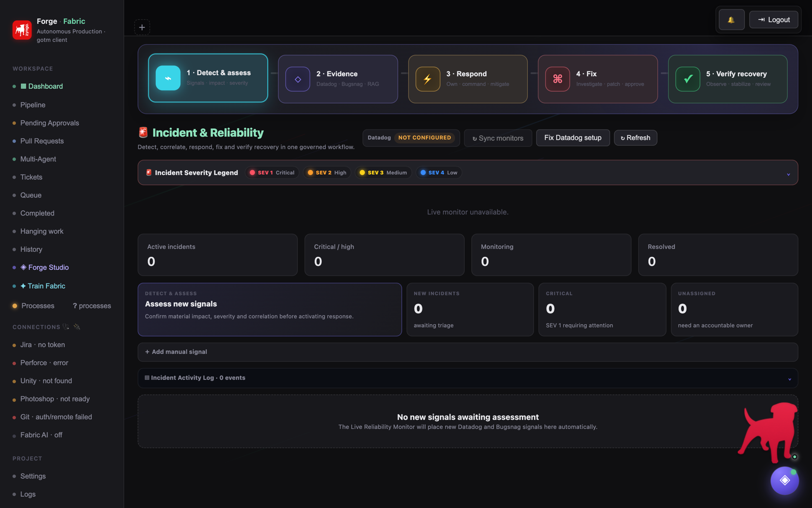
Task: Select Multi-Agent in the sidebar
Action: (x=38, y=159)
